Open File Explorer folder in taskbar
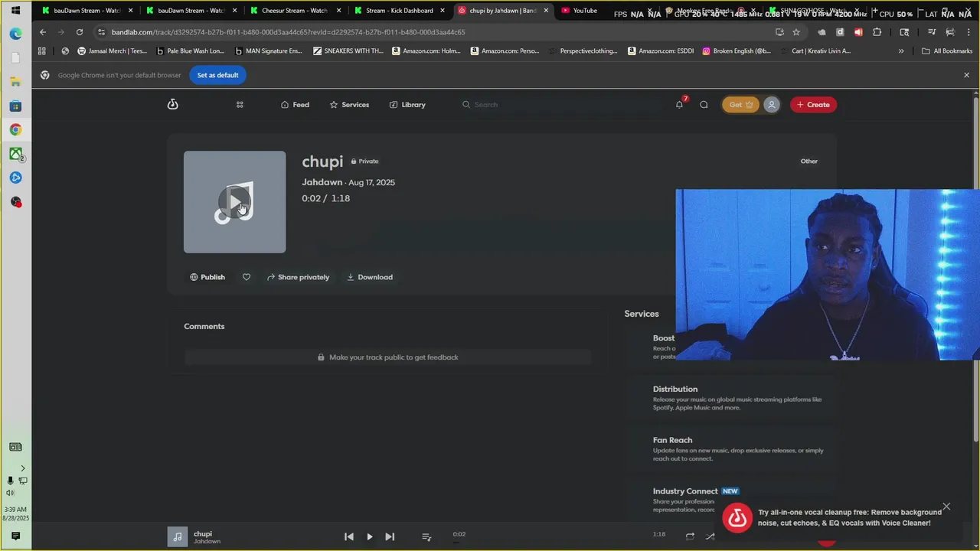 pos(15,82)
